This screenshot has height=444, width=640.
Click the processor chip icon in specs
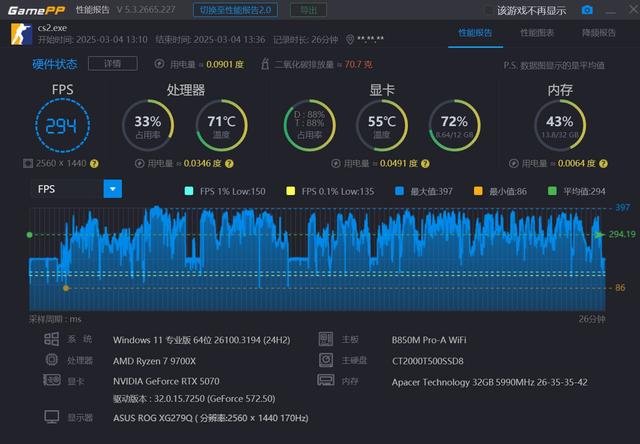[x=52, y=360]
